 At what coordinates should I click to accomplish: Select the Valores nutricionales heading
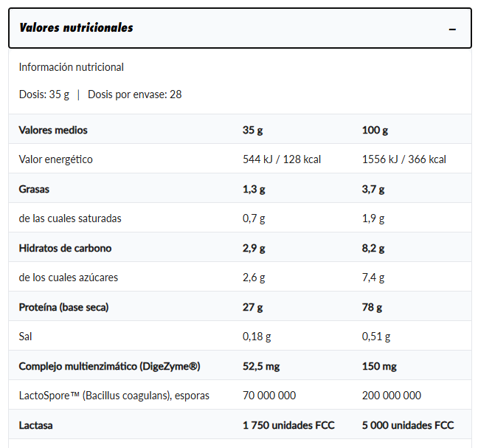[x=76, y=28]
